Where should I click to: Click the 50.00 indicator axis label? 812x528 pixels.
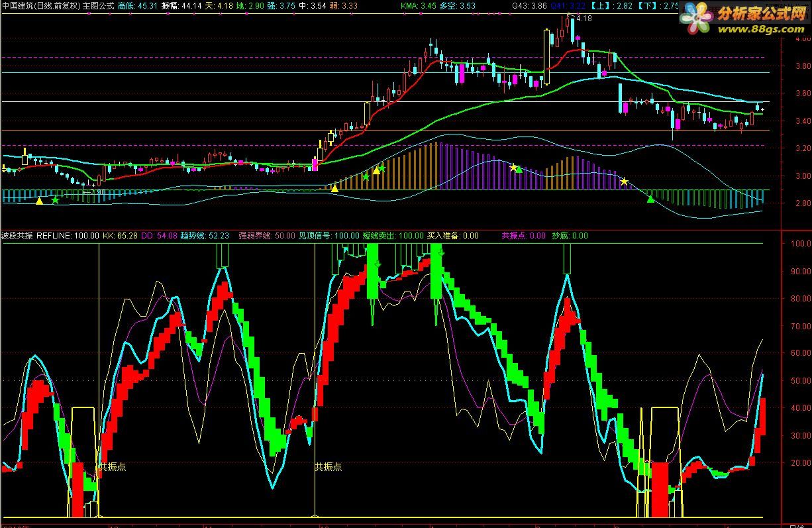(x=801, y=381)
